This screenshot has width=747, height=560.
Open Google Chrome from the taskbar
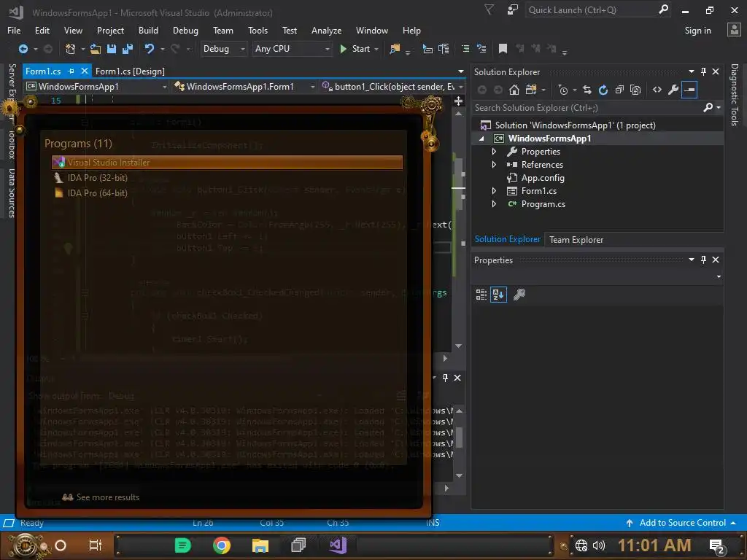[x=222, y=545]
